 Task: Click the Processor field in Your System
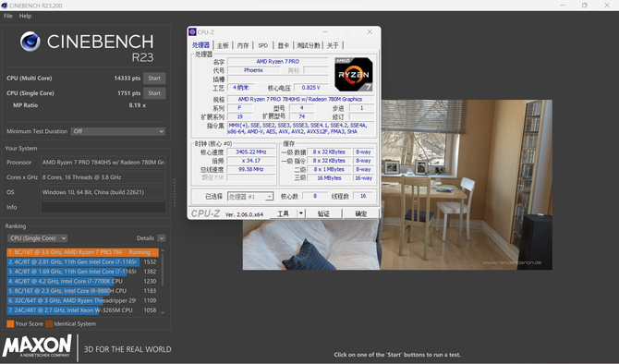103,163
